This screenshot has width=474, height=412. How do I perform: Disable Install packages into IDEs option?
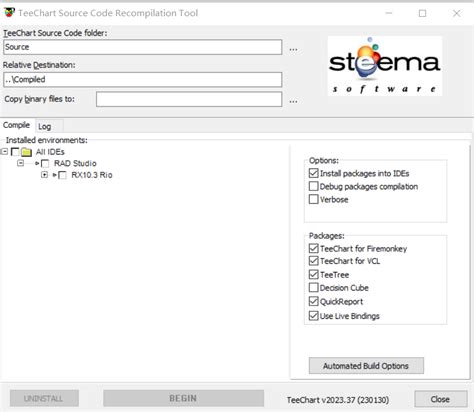point(313,173)
